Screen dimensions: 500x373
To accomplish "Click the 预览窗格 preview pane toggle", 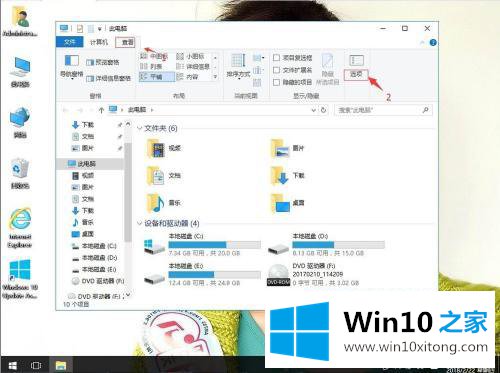I will click(103, 62).
